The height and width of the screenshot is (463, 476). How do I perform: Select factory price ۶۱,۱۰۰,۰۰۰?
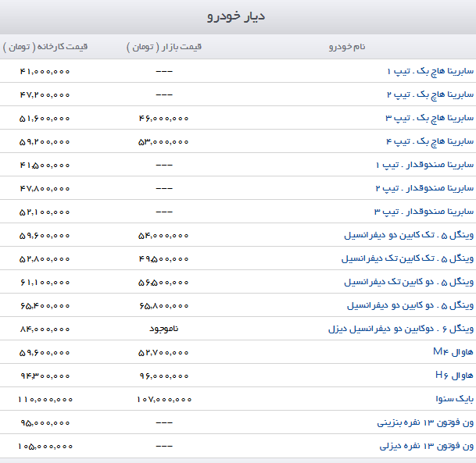click(45, 283)
